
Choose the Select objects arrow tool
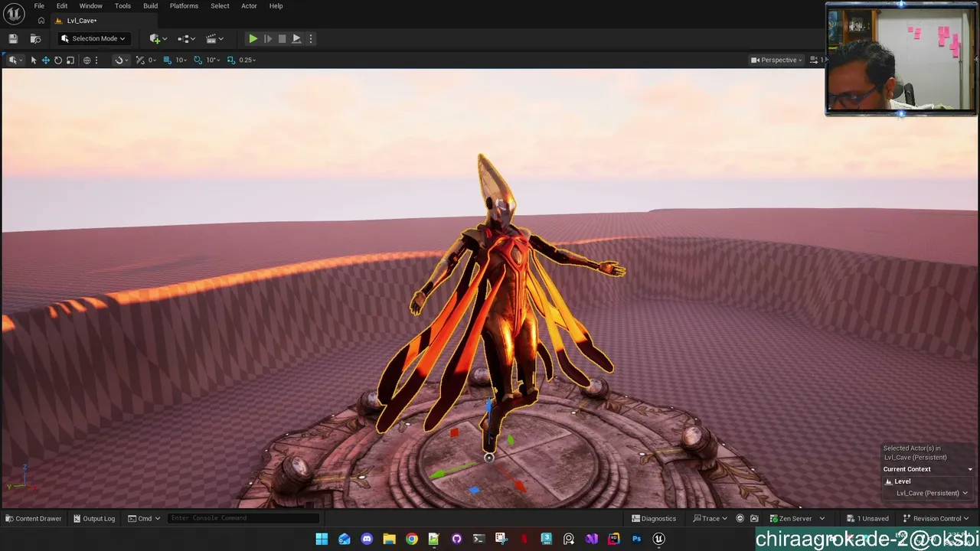pos(34,60)
